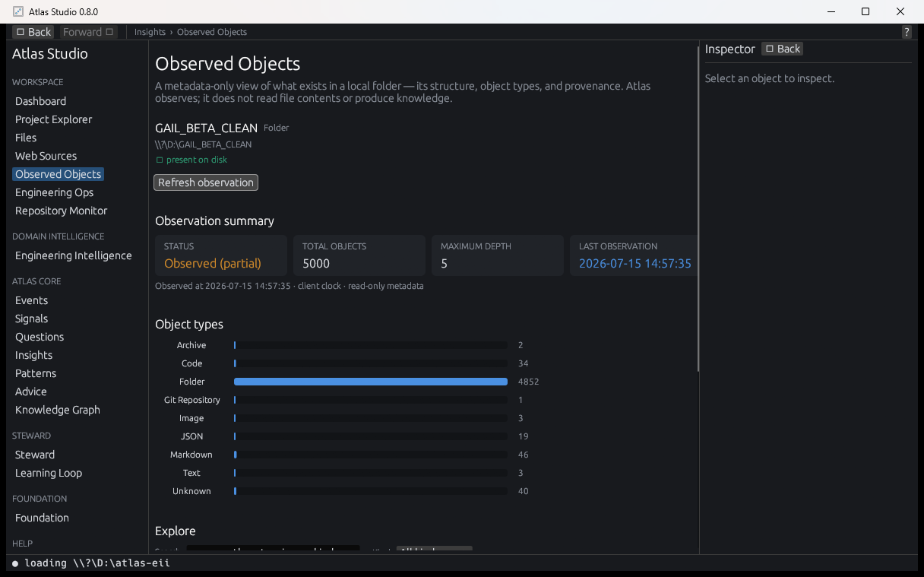Open Knowledge Graph in the sidebar
Screen dimensions: 924x577
57,410
